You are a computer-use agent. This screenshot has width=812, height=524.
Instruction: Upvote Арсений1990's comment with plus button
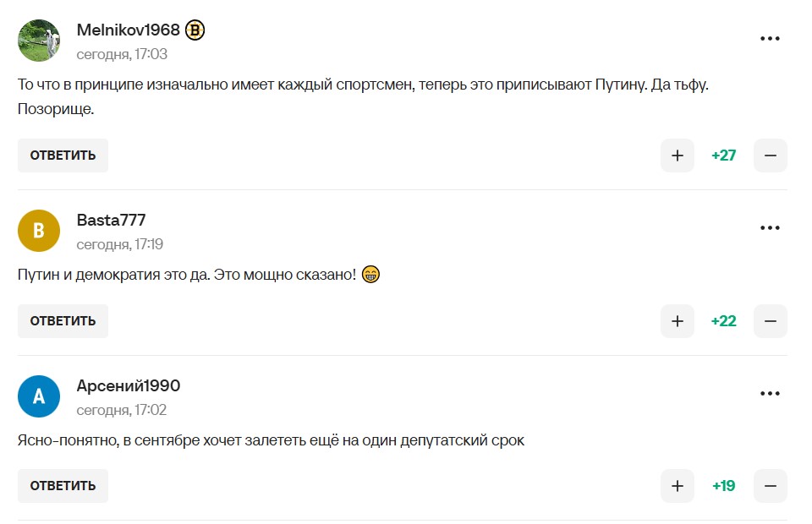coord(678,486)
